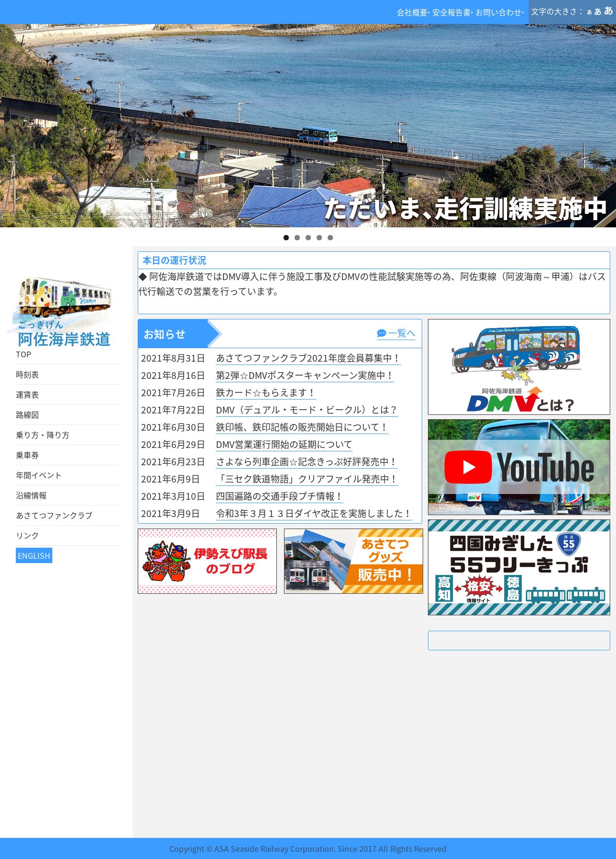Open 令和3年3月13日ダイヤ改正 news link

click(x=314, y=514)
